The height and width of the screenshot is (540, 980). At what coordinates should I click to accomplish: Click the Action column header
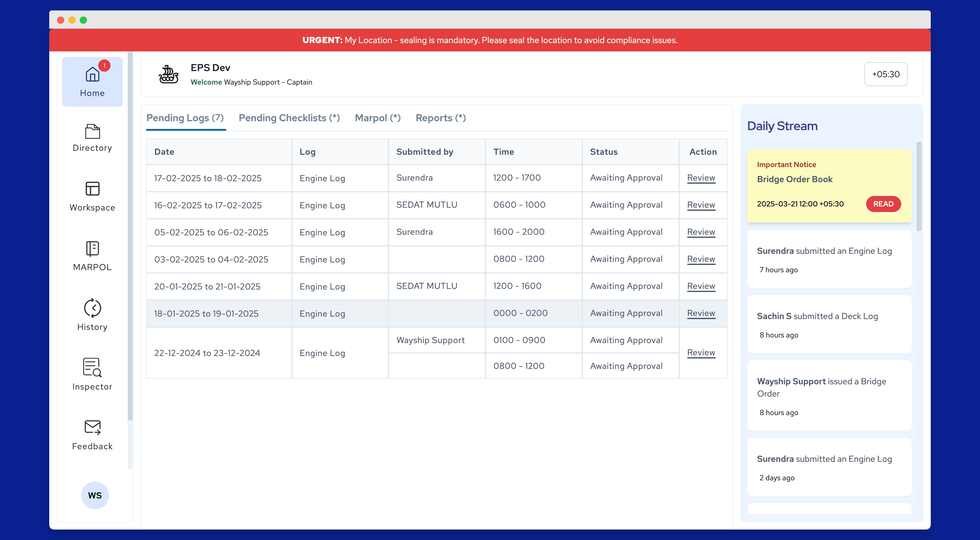pos(703,152)
